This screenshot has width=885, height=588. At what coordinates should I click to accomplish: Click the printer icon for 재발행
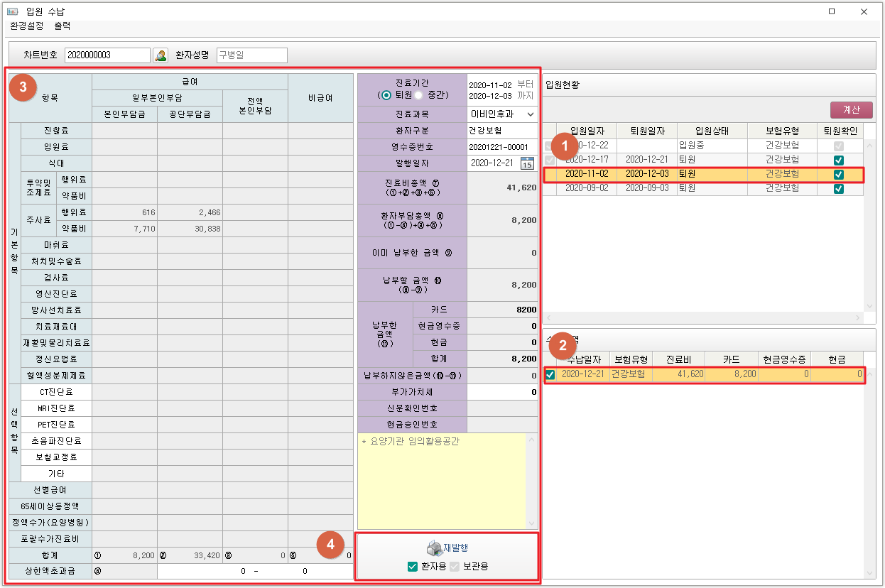(x=434, y=548)
